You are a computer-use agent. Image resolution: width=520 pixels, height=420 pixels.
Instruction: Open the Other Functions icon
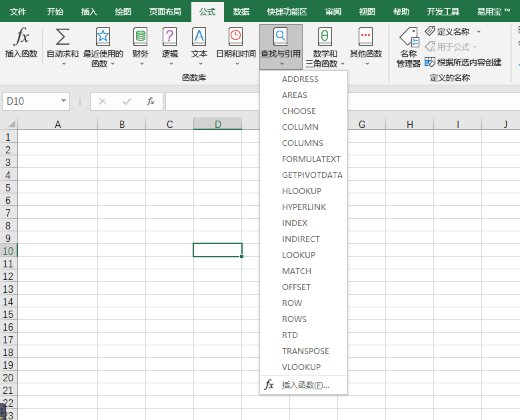pos(366,37)
